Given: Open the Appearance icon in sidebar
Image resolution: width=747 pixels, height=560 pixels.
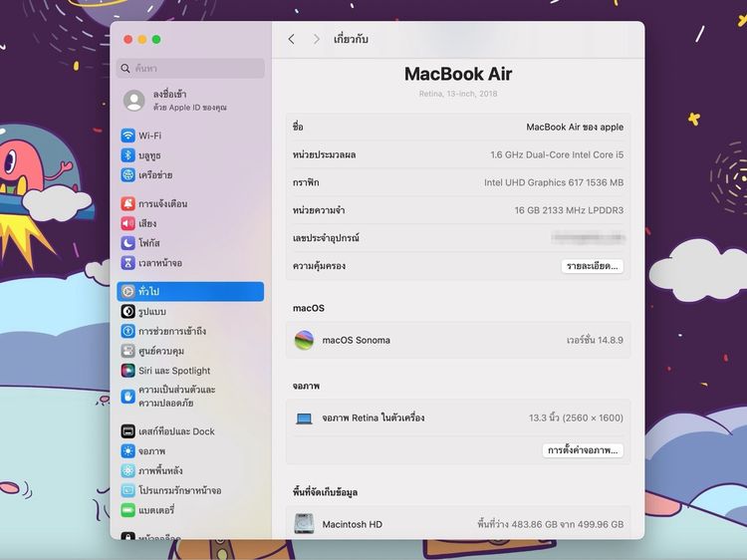Looking at the screenshot, I should (127, 311).
